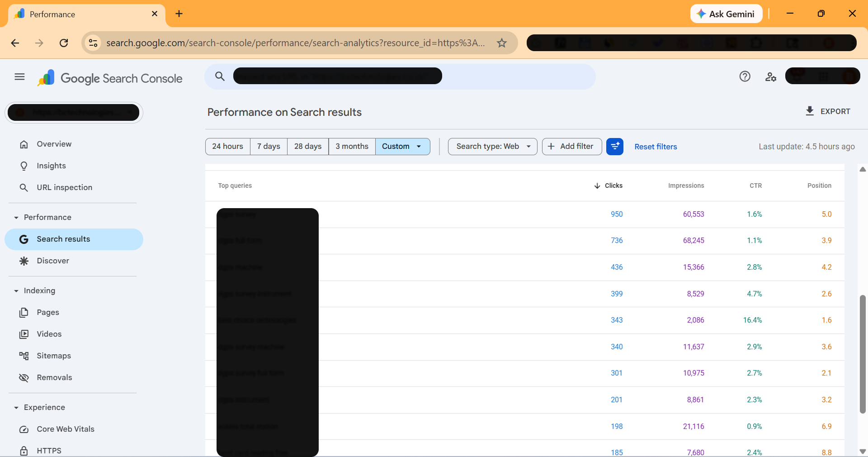Click the blue filter rows icon

point(614,147)
